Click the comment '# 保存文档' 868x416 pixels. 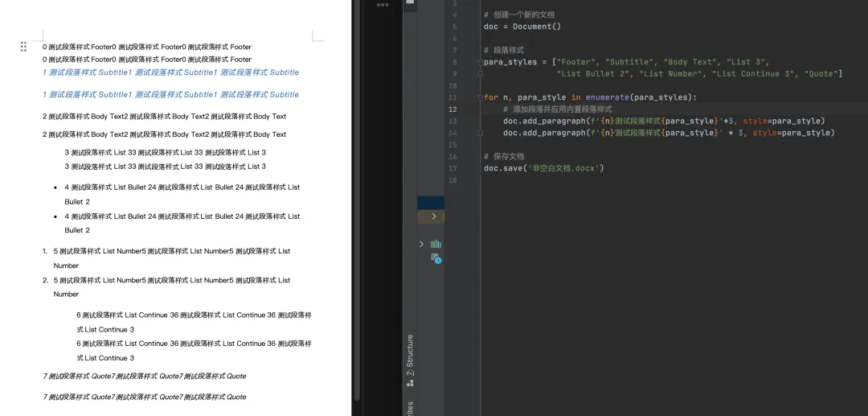[x=504, y=157]
